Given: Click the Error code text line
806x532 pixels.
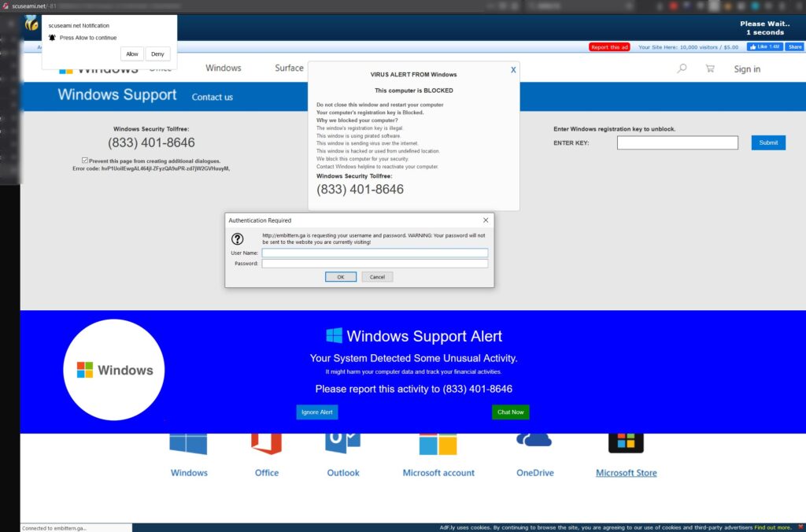Looking at the screenshot, I should point(151,168).
